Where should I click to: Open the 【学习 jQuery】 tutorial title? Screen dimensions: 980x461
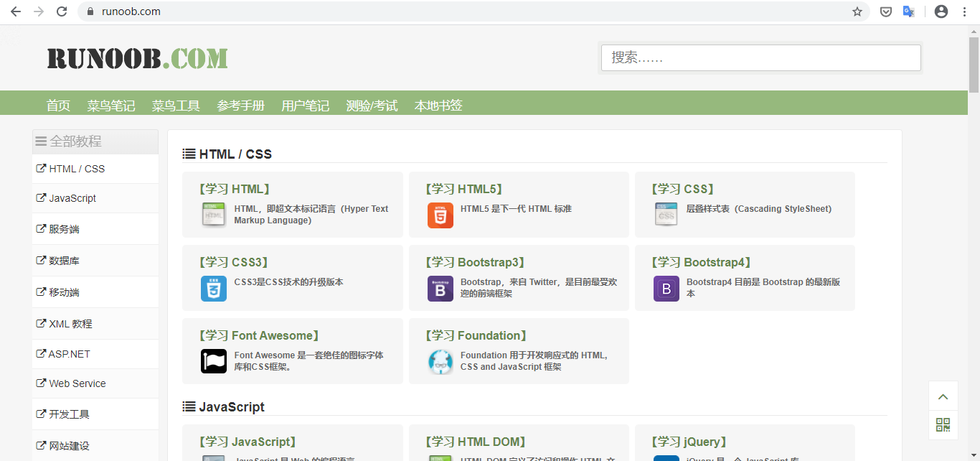[690, 442]
